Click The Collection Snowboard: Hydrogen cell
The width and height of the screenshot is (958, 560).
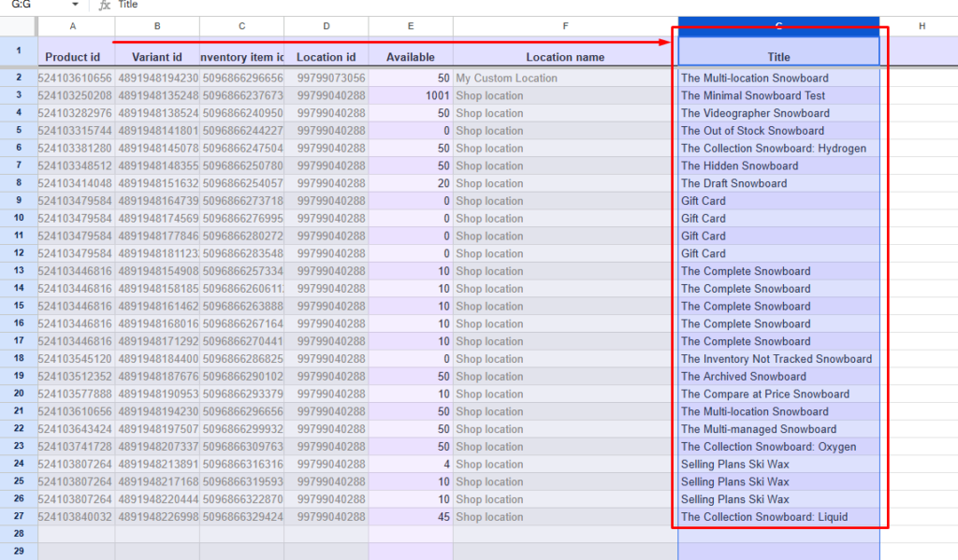pos(779,149)
